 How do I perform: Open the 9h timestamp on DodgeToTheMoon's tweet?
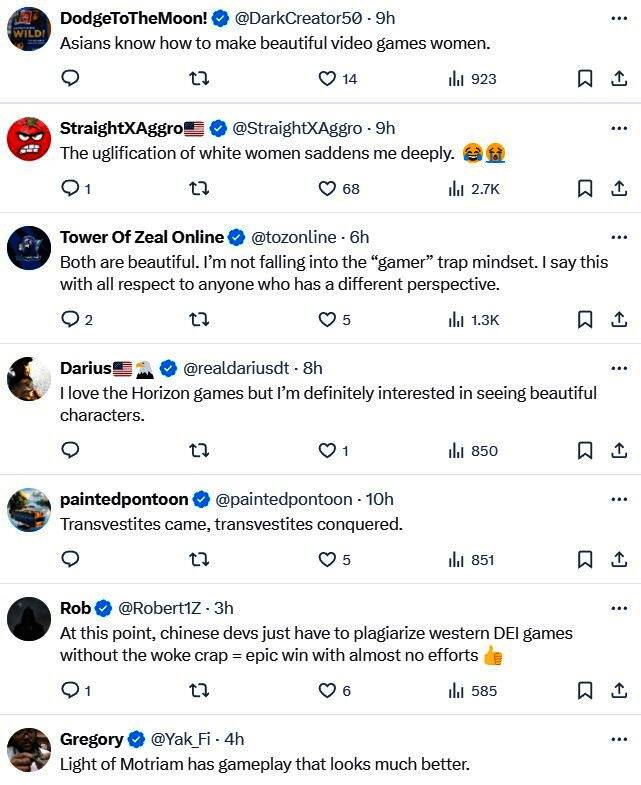[x=385, y=18]
